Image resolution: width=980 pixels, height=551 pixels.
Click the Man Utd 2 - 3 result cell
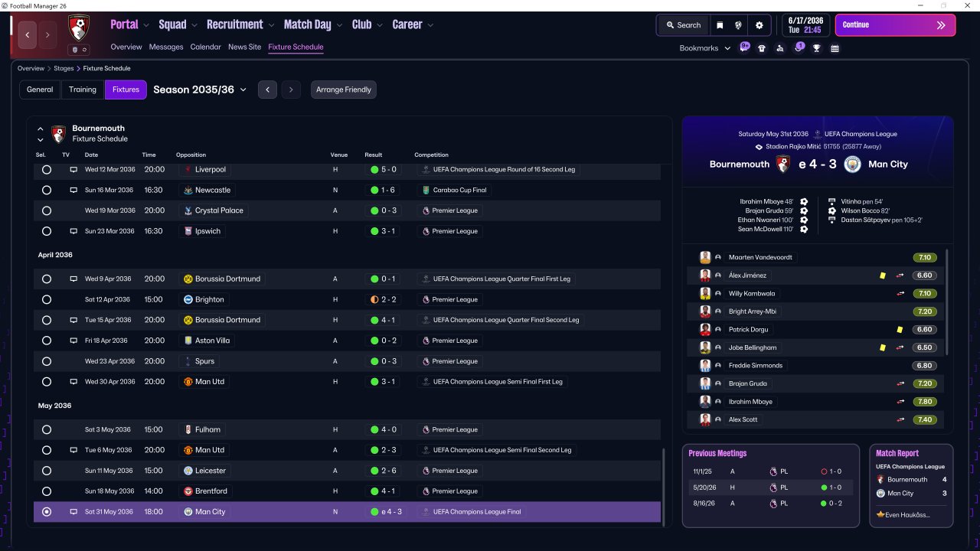pyautogui.click(x=385, y=450)
